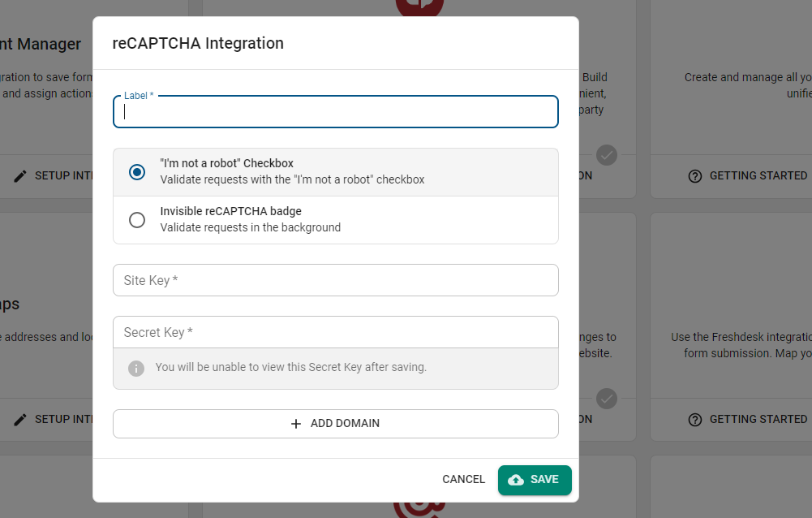
Task: Select Invisible reCAPTCHA badge radio option
Action: coord(137,220)
